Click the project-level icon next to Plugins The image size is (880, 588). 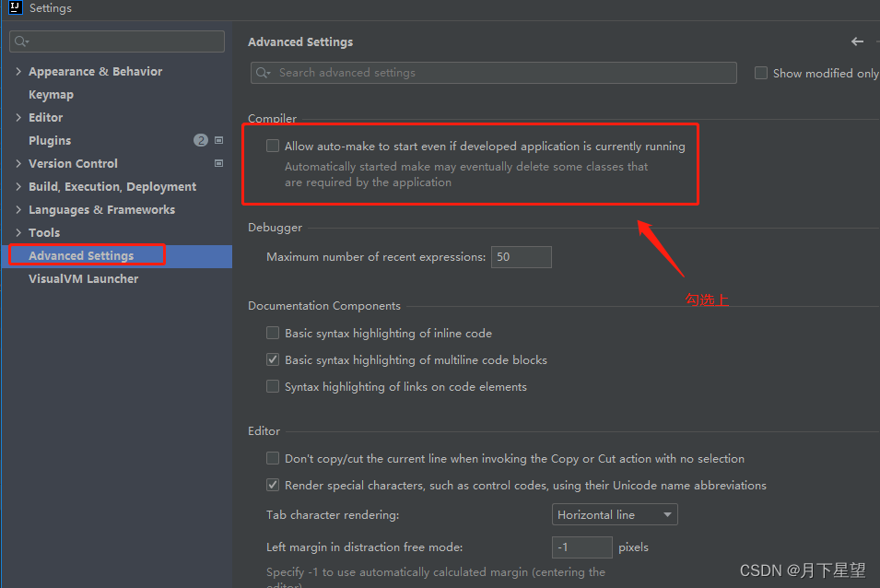tap(219, 140)
